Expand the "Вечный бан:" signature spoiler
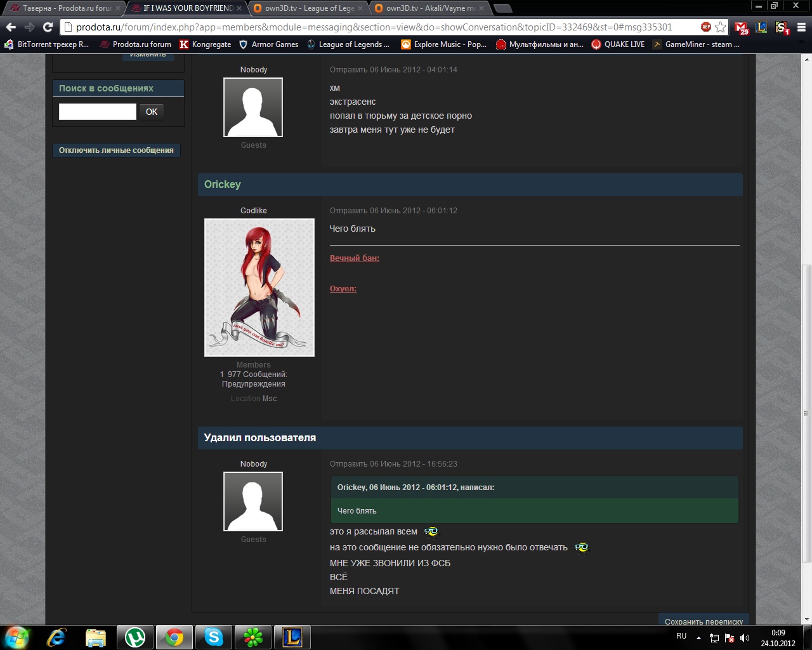Viewport: 812px width, 650px height. [354, 258]
